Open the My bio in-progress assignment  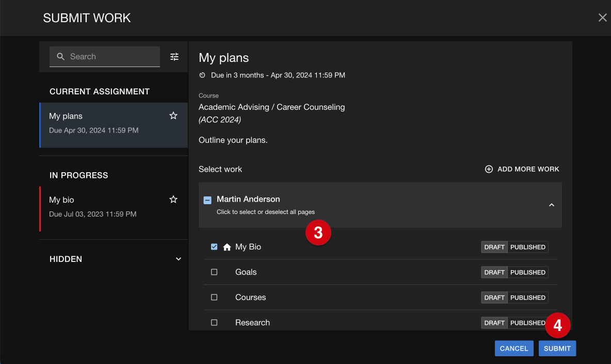click(114, 209)
